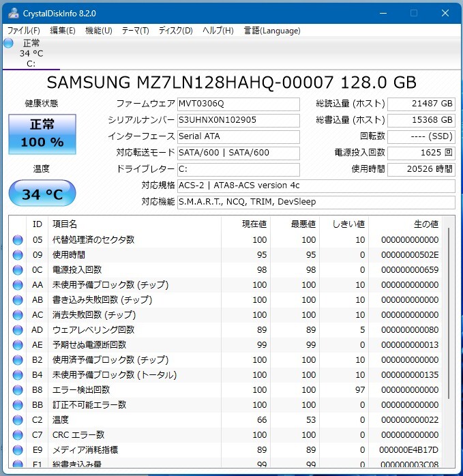The width and height of the screenshot is (463, 476).
Task: Click the 34 °C temperature button
Action: click(x=42, y=194)
